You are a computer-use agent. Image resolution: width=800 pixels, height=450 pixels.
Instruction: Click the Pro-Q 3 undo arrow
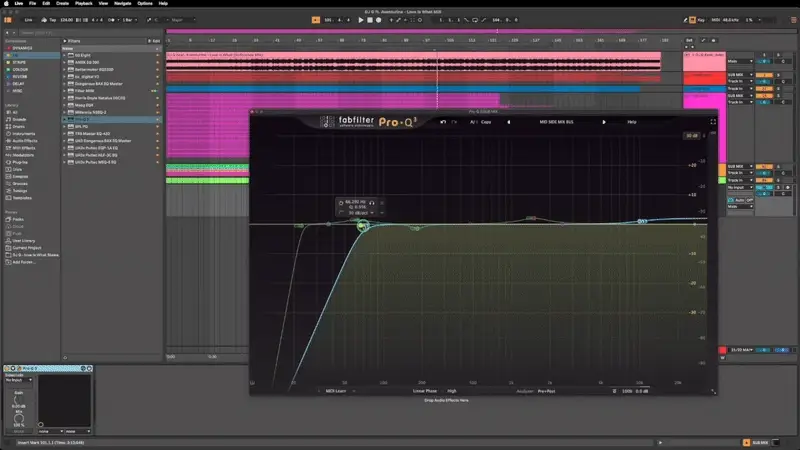[443, 122]
